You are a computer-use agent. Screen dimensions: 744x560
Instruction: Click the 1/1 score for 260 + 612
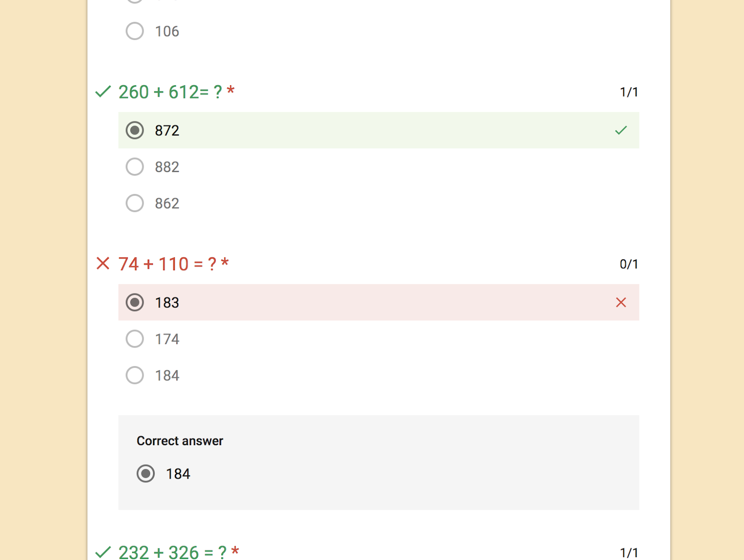click(x=629, y=92)
